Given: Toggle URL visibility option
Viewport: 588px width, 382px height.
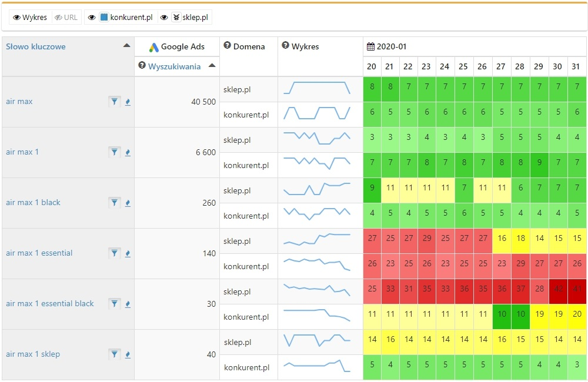Looking at the screenshot, I should [x=66, y=17].
